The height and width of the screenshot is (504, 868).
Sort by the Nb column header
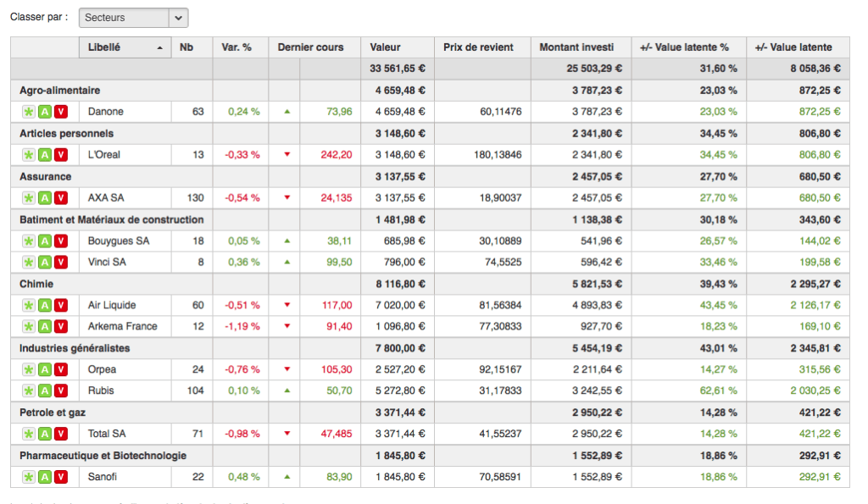tap(192, 47)
